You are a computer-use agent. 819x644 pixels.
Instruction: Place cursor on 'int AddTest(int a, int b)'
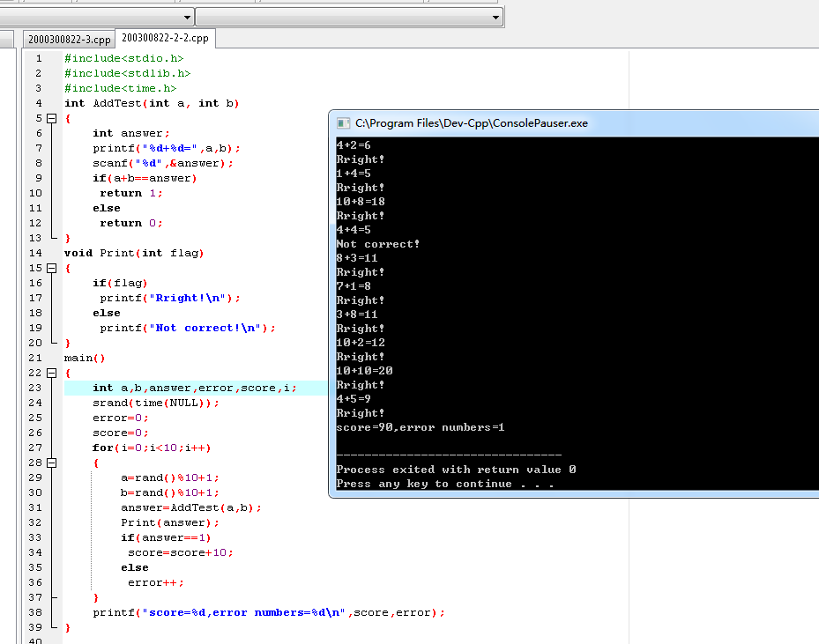[x=152, y=103]
